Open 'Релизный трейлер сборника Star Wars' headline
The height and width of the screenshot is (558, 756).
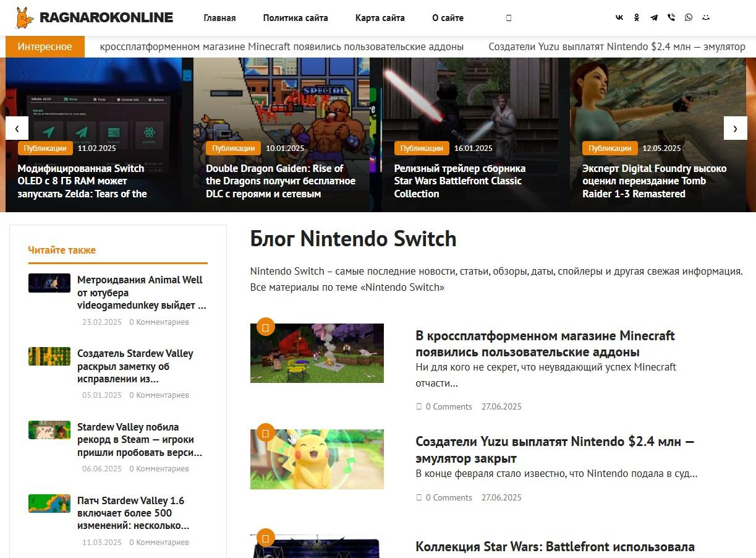pos(460,181)
